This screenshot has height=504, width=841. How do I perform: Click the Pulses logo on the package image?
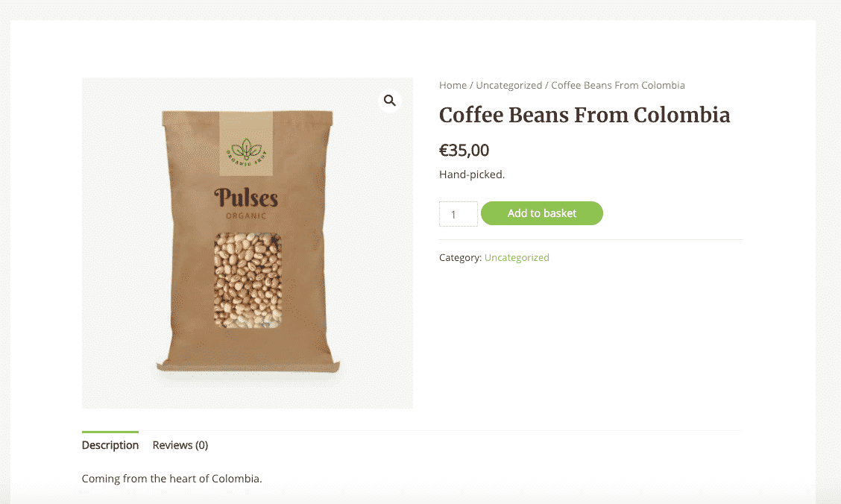pos(247,198)
